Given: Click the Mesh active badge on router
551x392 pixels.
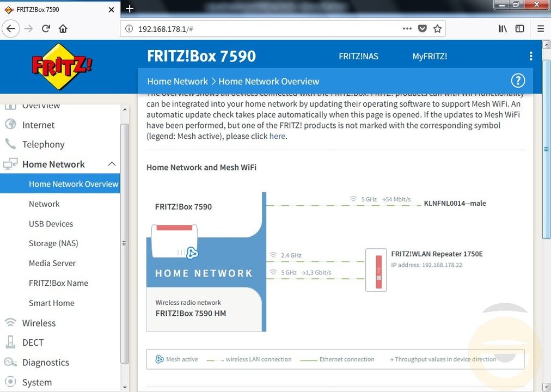Looking at the screenshot, I should 192,253.
